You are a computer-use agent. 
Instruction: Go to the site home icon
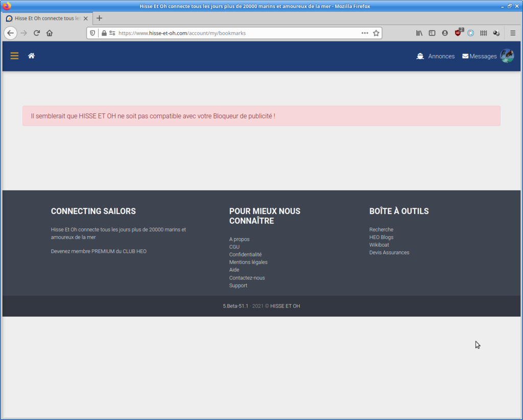[31, 56]
